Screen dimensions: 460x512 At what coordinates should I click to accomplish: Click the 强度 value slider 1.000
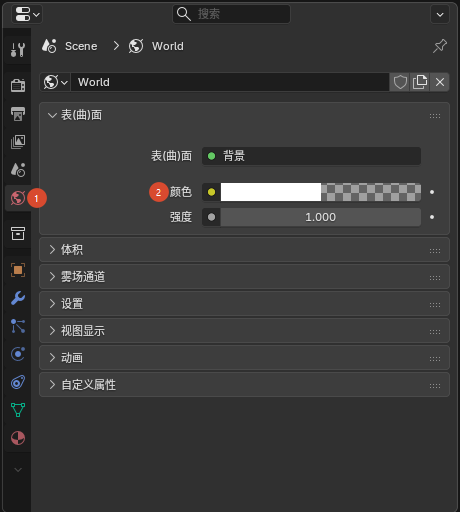pos(321,217)
